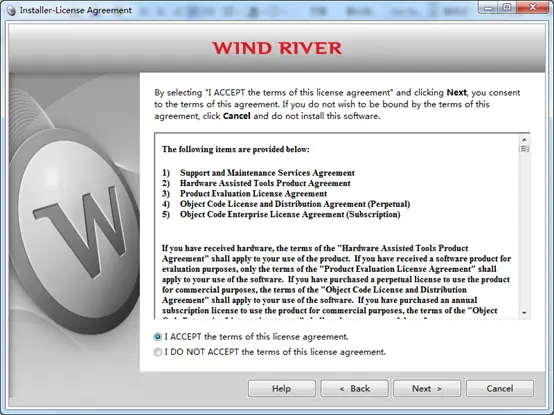The width and height of the screenshot is (554, 415).
Task: Select I DO NOT ACCEPT radio button
Action: 158,352
